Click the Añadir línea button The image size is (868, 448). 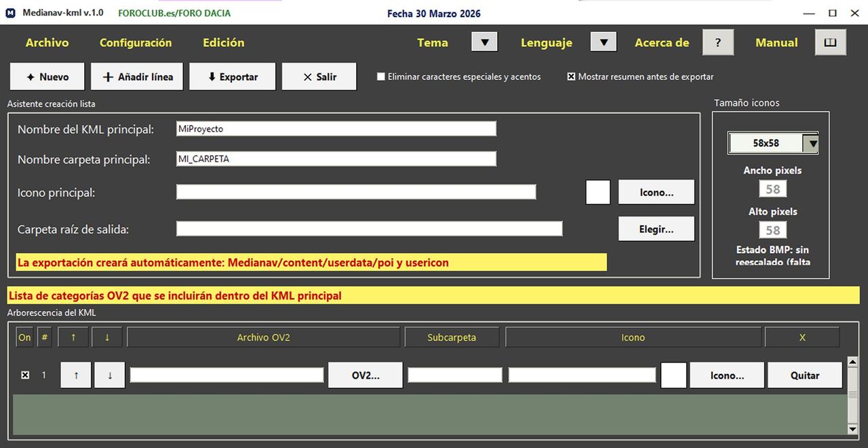pyautogui.click(x=137, y=77)
